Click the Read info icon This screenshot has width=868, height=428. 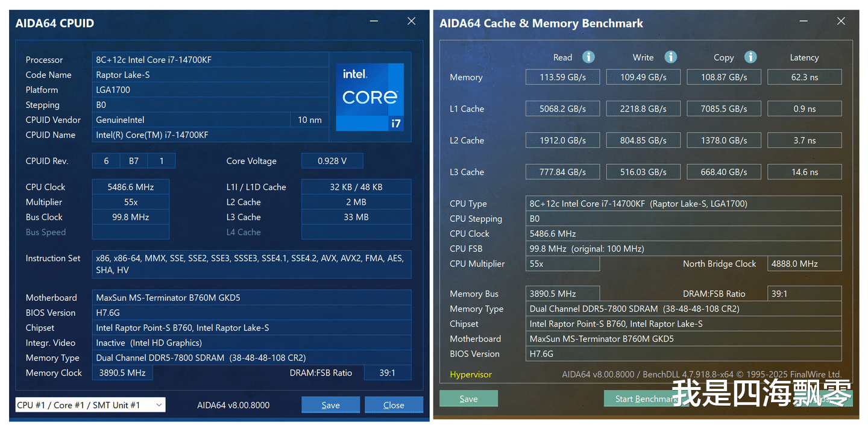coord(588,57)
